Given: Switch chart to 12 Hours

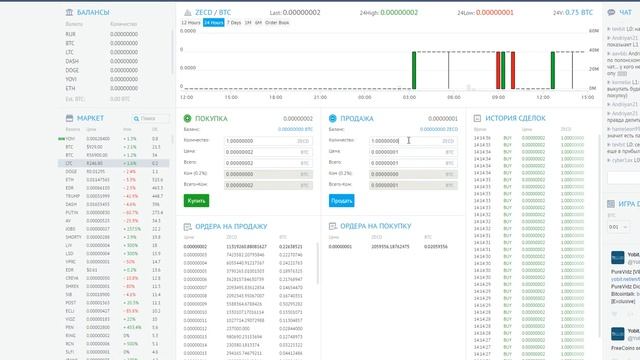Looking at the screenshot, I should [x=191, y=22].
